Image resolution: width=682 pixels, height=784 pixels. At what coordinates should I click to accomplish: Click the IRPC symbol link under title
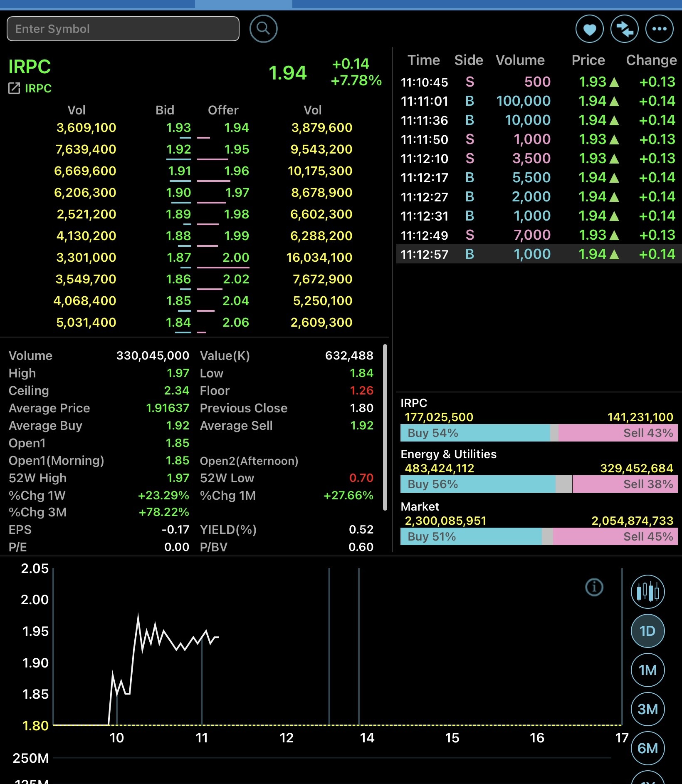tap(38, 88)
